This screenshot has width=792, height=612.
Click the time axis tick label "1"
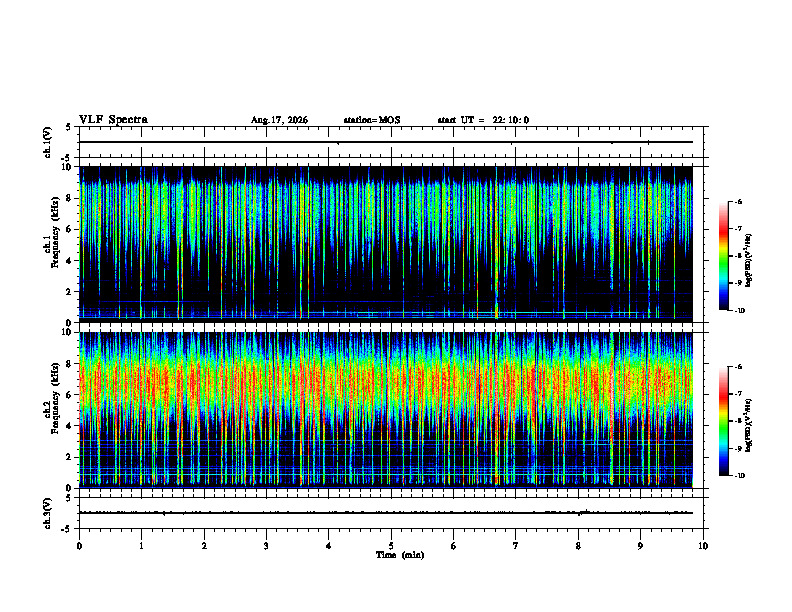point(141,546)
